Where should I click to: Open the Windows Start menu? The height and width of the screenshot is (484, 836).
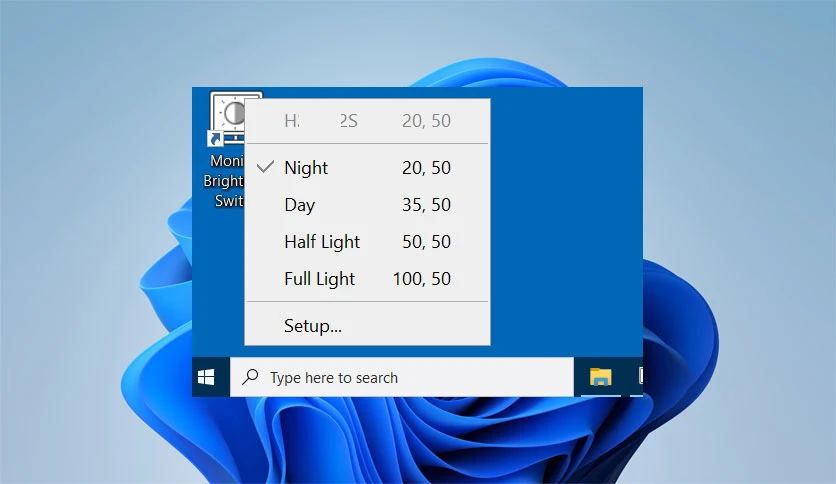click(x=206, y=377)
